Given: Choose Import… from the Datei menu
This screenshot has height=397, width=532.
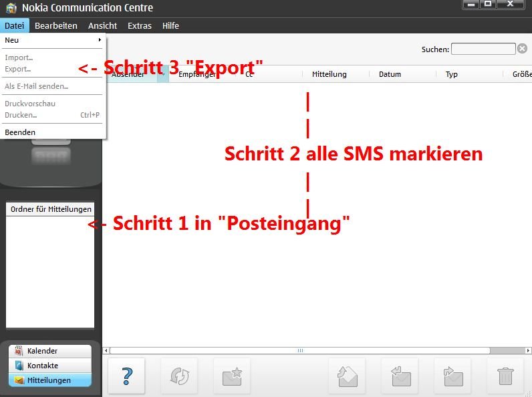Looking at the screenshot, I should tap(53, 57).
